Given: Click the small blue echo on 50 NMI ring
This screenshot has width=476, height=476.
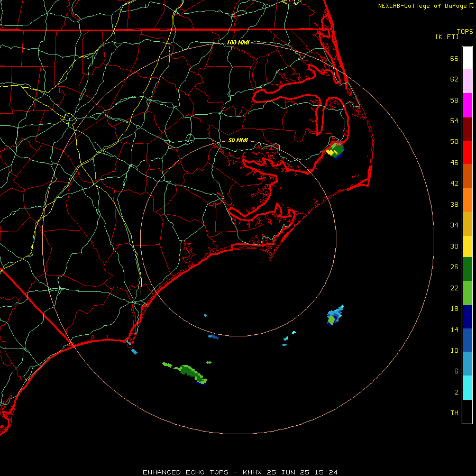Looking at the screenshot, I should pos(214,337).
